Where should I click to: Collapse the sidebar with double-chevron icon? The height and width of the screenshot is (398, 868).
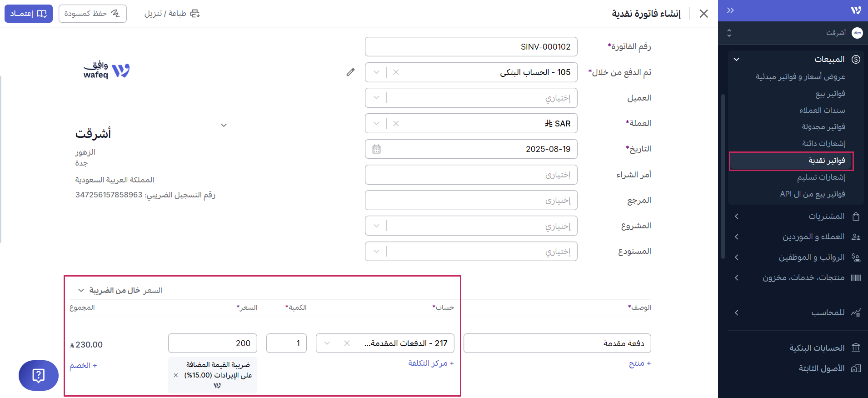(730, 10)
